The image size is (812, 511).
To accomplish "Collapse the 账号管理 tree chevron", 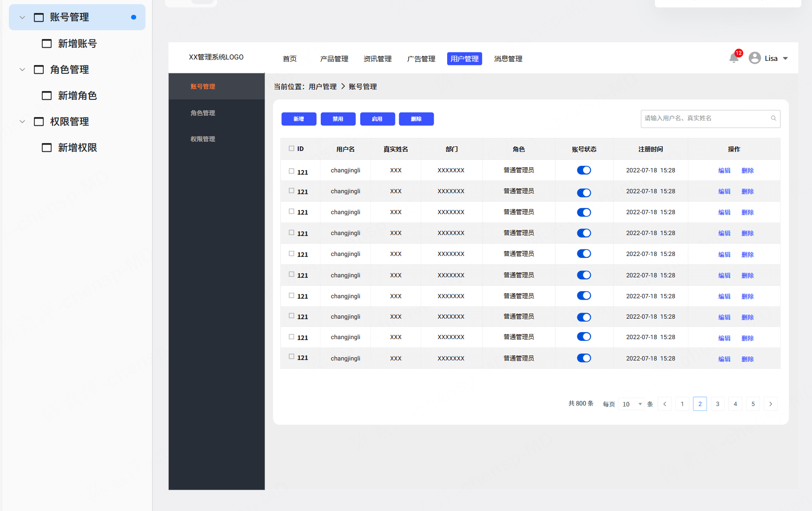I will coord(22,18).
